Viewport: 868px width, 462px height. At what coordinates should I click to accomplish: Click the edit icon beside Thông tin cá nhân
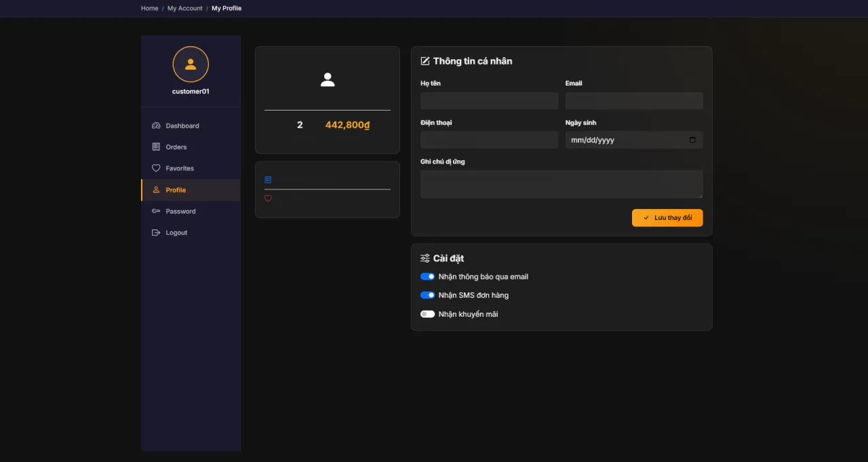[x=425, y=61]
